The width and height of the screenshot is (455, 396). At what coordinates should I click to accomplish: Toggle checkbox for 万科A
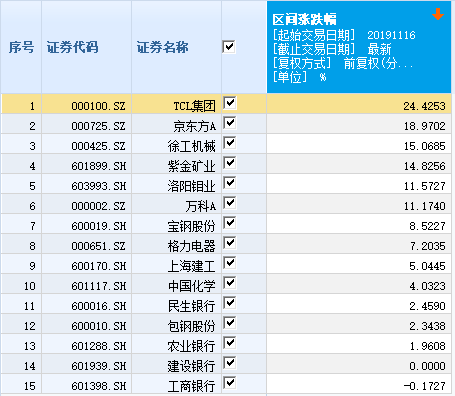pyautogui.click(x=230, y=203)
